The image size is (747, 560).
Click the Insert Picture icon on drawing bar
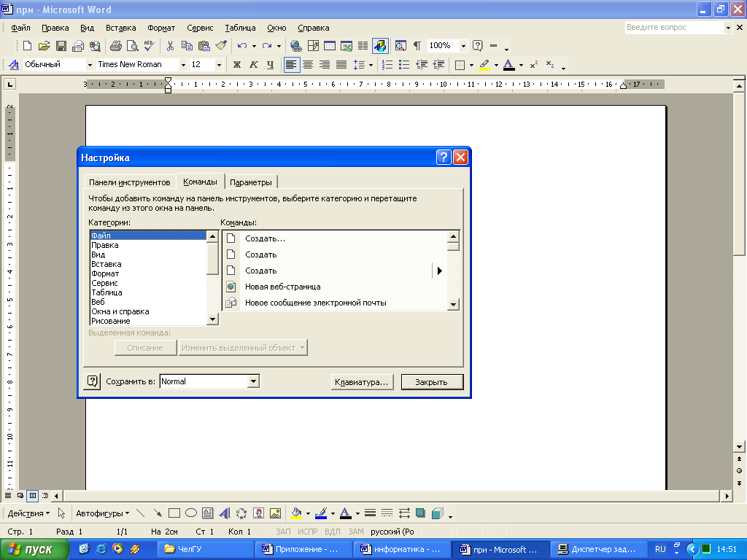point(275,513)
